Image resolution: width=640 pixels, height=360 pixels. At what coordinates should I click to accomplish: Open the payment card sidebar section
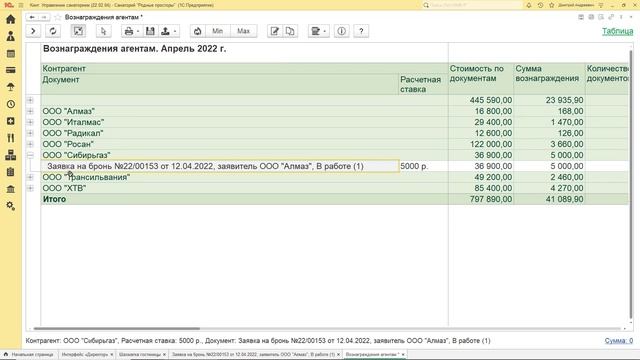11,70
